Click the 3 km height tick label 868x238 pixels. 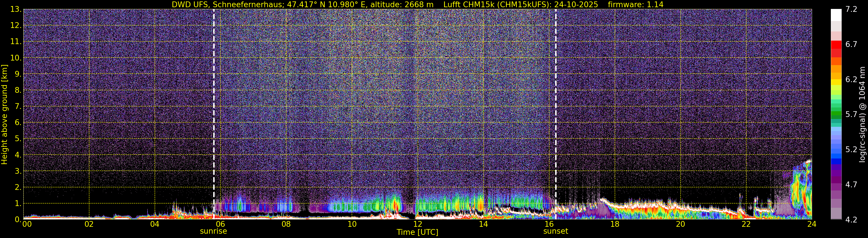click(x=18, y=171)
